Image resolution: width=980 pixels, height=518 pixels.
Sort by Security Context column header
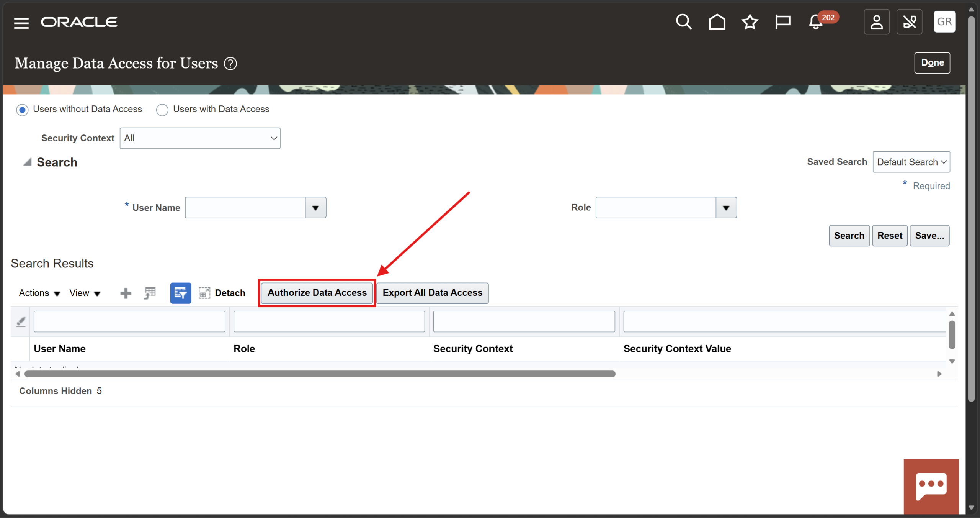tap(473, 349)
